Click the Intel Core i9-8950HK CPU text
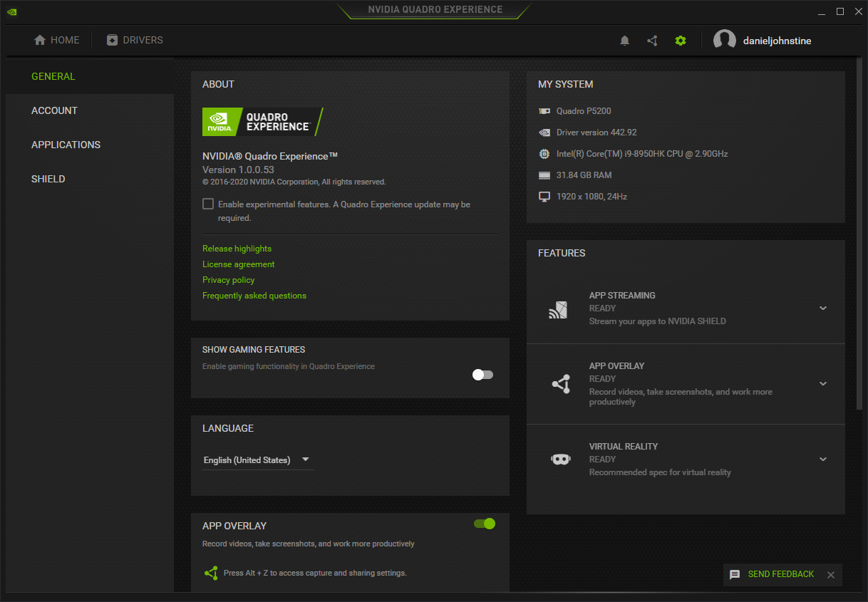Screen dimensions: 868x602 pos(642,154)
